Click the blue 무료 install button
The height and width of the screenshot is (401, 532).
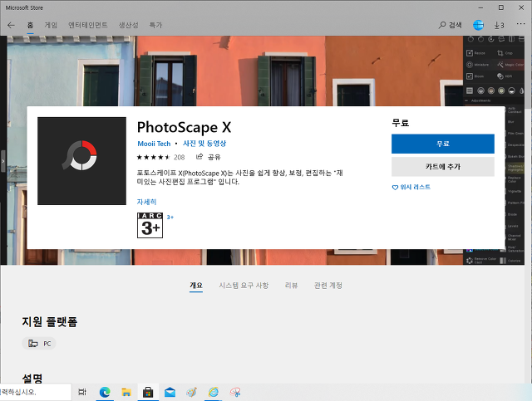(x=443, y=144)
